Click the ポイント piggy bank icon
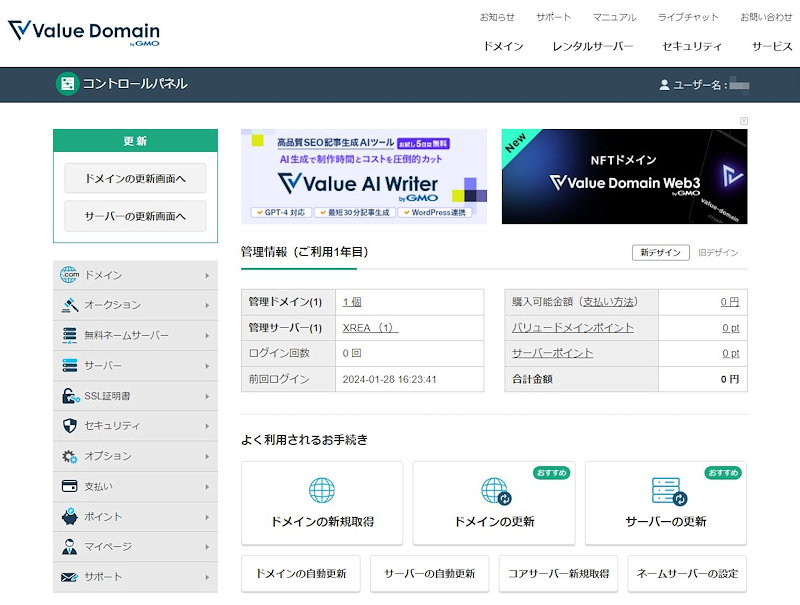Viewport: 800px width, 605px height. click(69, 517)
